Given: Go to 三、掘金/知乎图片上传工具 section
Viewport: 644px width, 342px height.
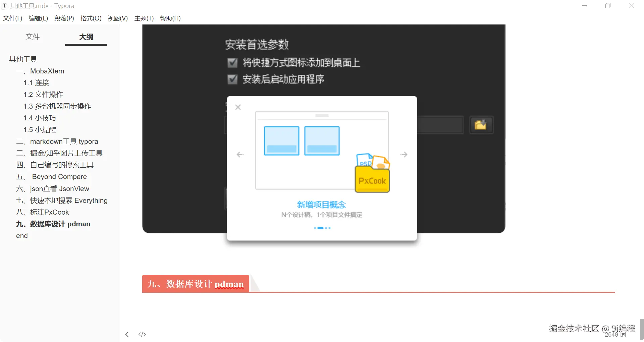Looking at the screenshot, I should click(59, 153).
